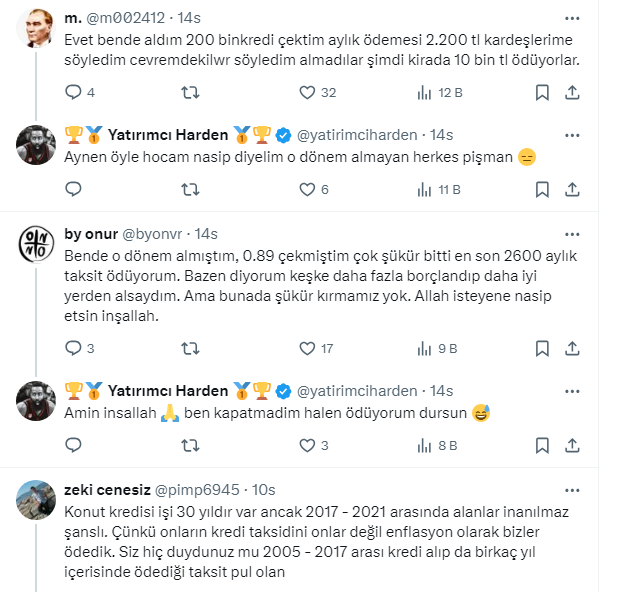Open more options menu on by onur's tweet
Screen dimensions: 622x592
571,233
